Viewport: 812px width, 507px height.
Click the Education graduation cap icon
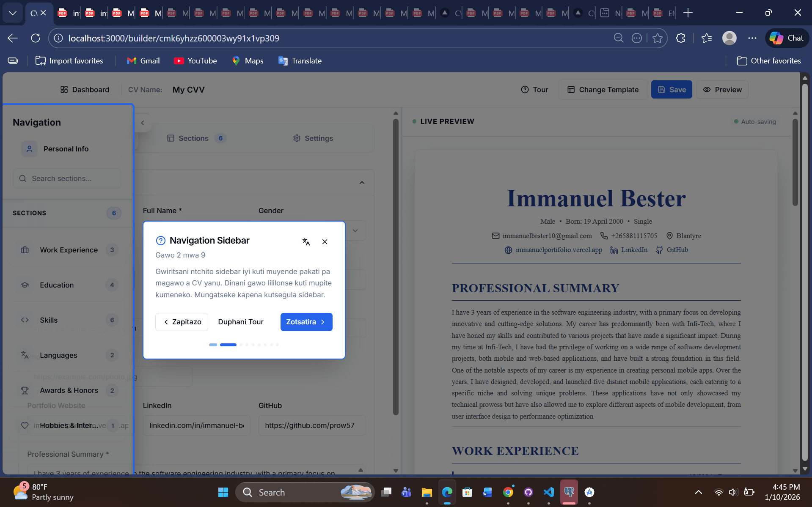(25, 285)
